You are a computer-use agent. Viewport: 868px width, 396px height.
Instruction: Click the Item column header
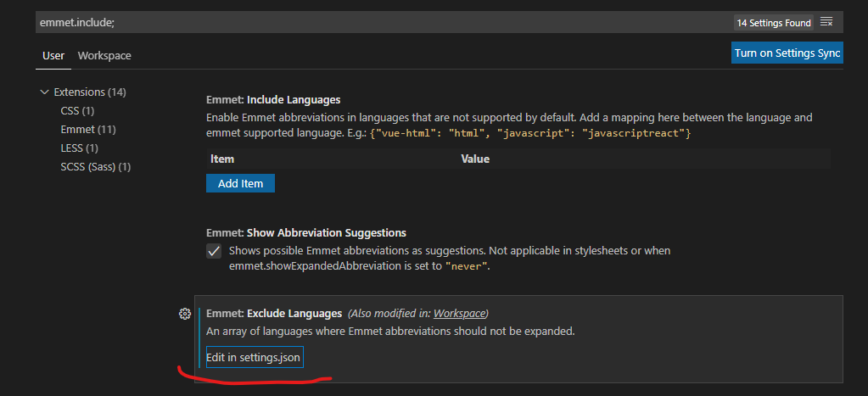[x=222, y=159]
